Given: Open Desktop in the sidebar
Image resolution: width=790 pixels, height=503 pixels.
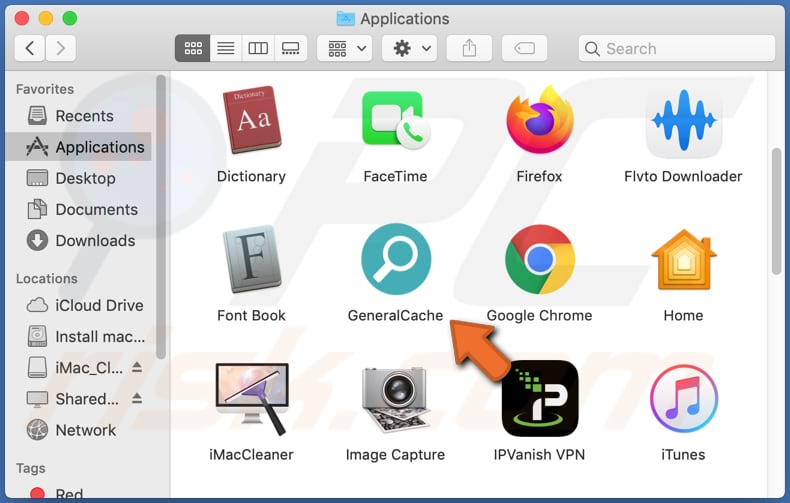Looking at the screenshot, I should (x=79, y=178).
